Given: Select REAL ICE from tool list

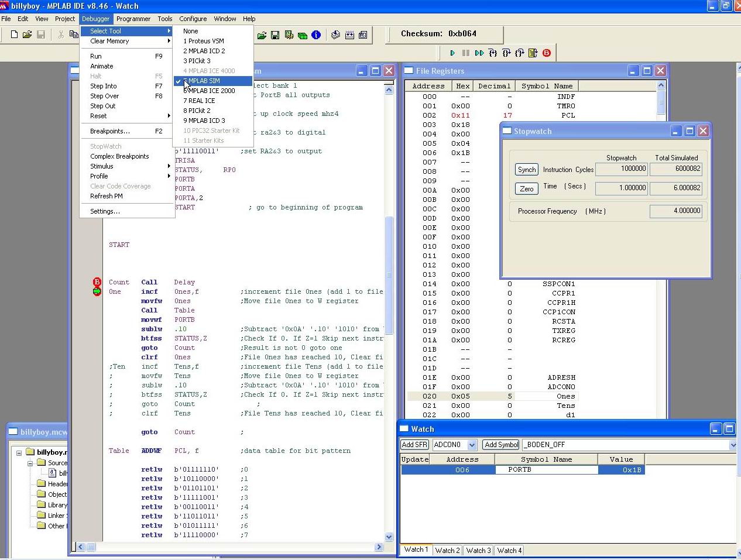Looking at the screenshot, I should tap(213, 101).
